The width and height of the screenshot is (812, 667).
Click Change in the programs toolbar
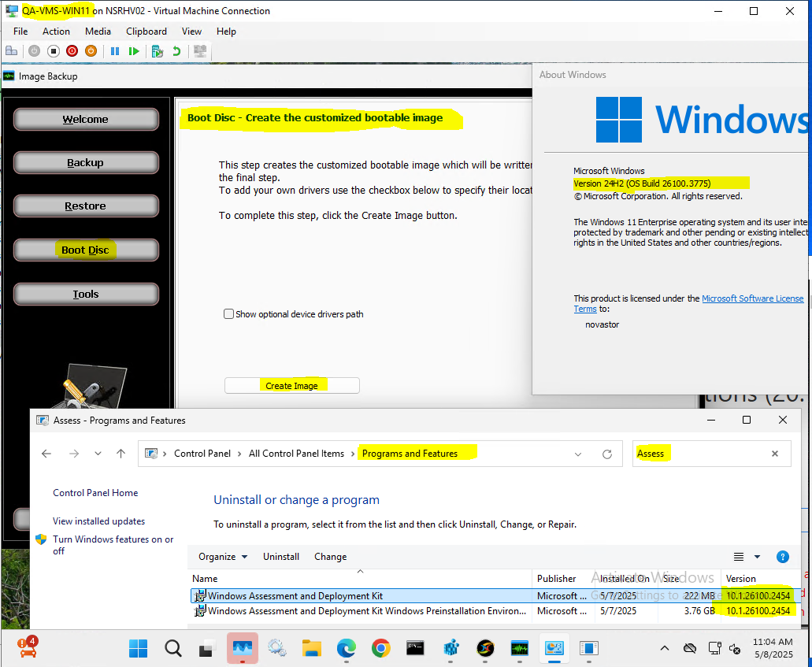pyautogui.click(x=331, y=557)
